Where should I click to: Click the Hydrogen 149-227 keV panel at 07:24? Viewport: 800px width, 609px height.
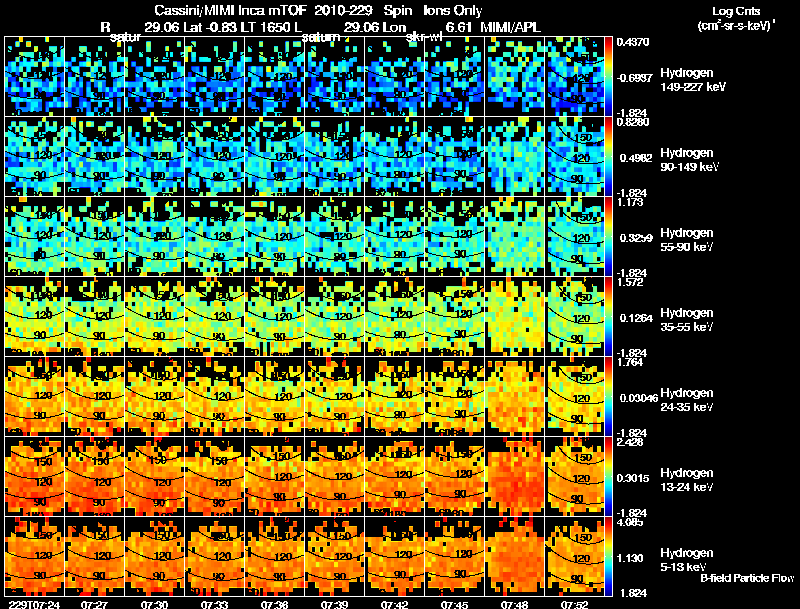[34, 77]
